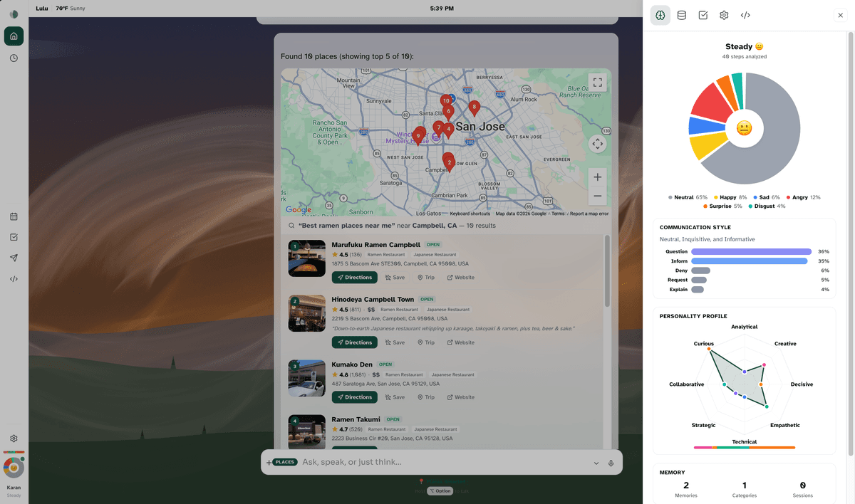This screenshot has height=504, width=855.
Task: Click Karan's profile avatar
Action: pos(14,468)
